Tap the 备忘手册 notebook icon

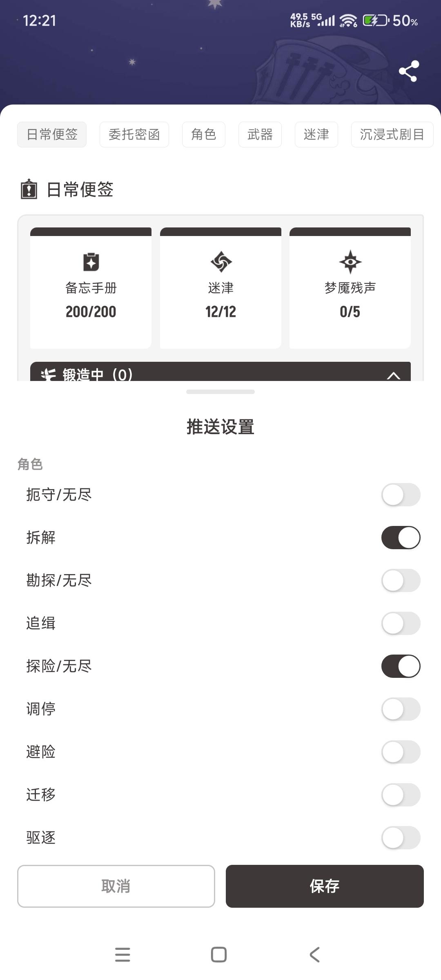91,262
